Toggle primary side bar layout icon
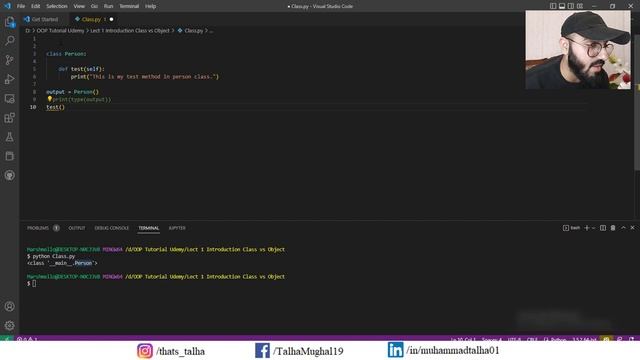This screenshot has width=640, height=360. tap(553, 6)
